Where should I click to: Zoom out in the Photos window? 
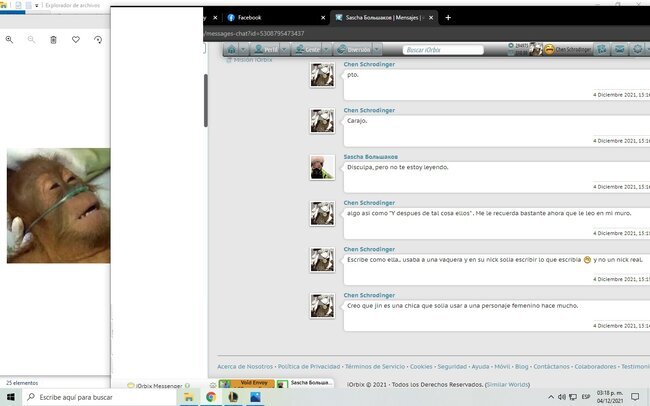(31, 40)
